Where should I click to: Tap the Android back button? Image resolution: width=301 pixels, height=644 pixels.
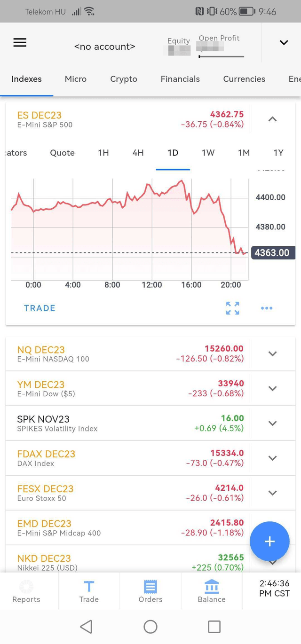86,626
